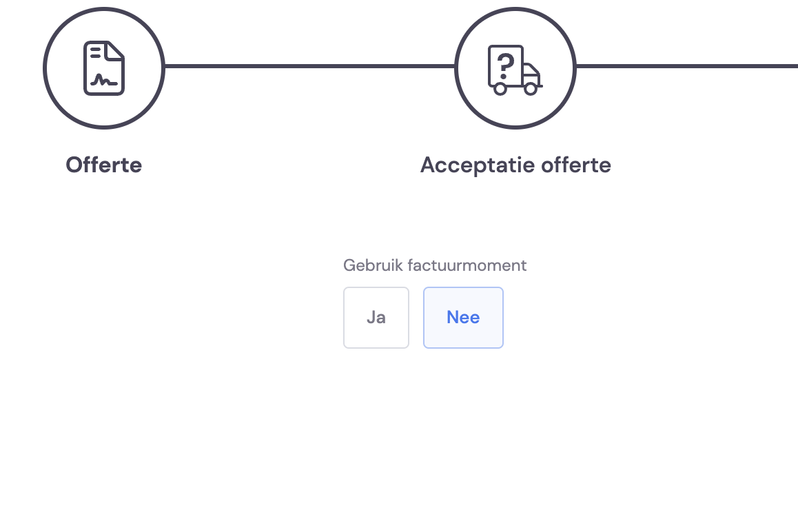The image size is (798, 532).
Task: Click the rear wheel of the truck icon
Action: click(x=500, y=89)
